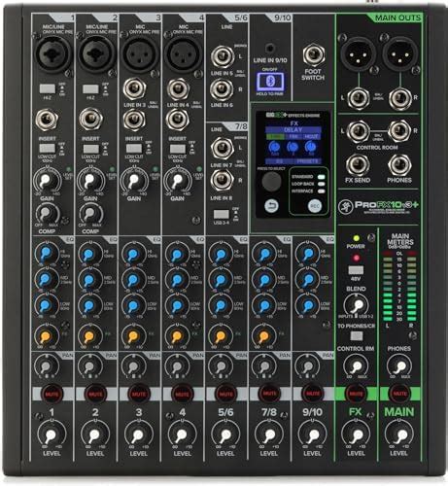Click the Press To Select encoder knob

[x=271, y=182]
